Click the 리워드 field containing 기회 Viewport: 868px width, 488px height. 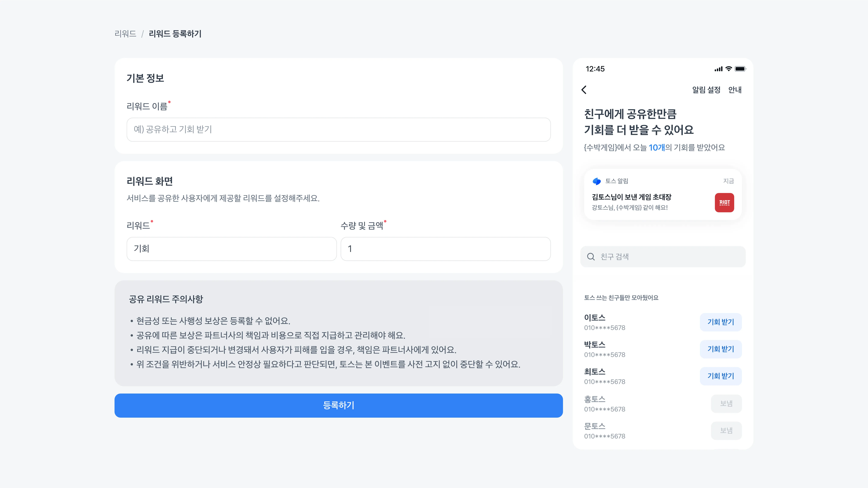point(231,249)
